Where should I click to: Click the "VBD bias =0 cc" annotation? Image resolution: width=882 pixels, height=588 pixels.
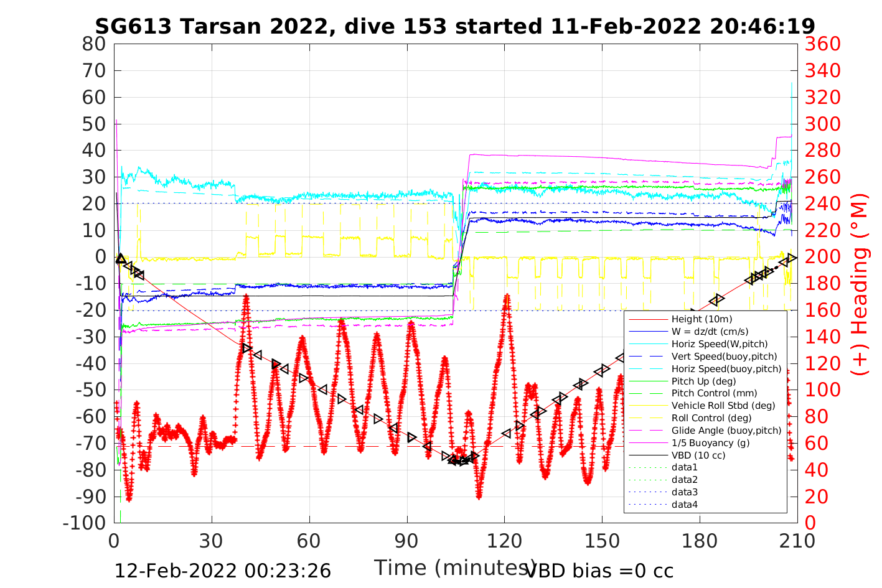tap(599, 571)
